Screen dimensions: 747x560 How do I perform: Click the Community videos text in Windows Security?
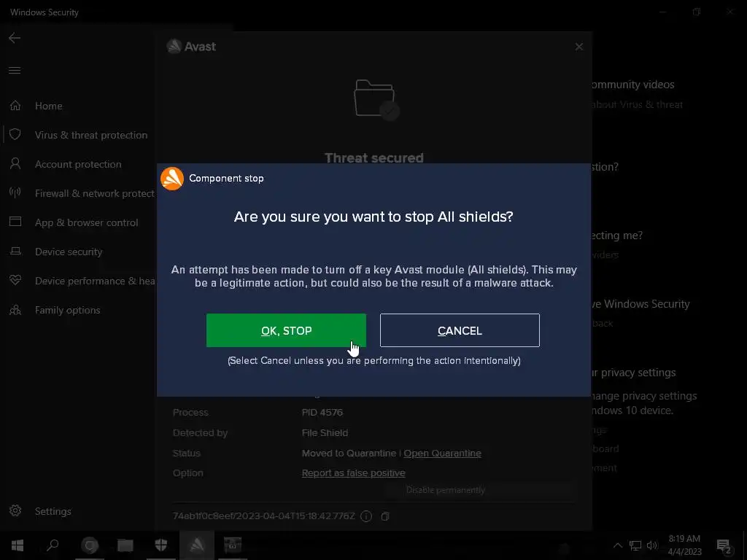[632, 85]
